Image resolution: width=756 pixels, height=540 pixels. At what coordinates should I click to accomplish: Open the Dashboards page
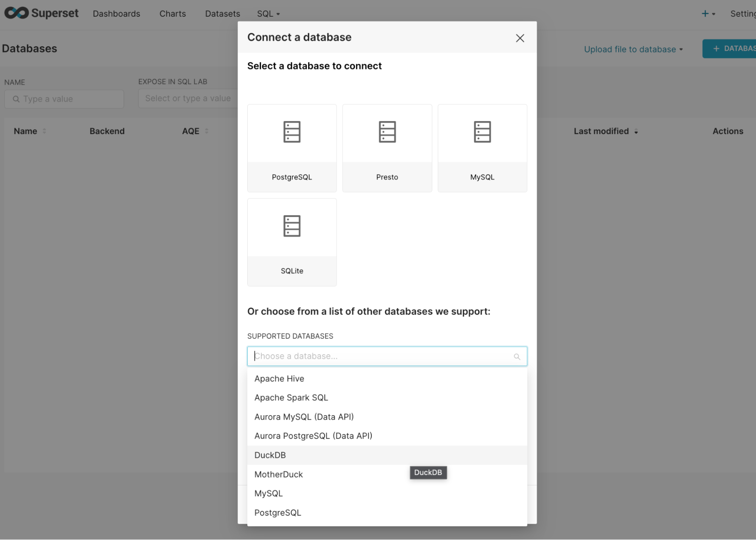tap(116, 14)
